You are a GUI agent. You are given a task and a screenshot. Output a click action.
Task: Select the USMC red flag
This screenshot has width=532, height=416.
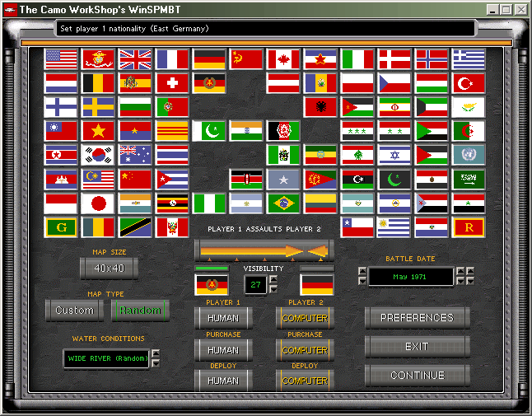(98, 59)
